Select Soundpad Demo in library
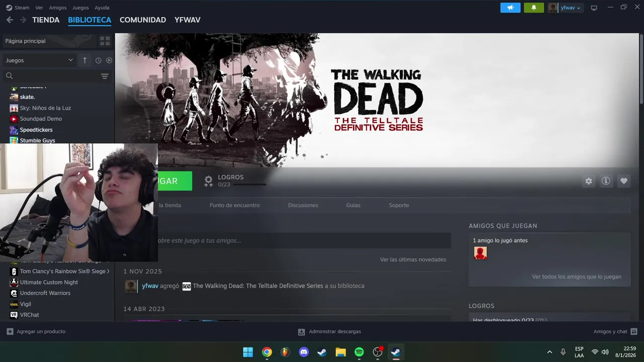Screen dimensions: 644x362 pos(41,119)
